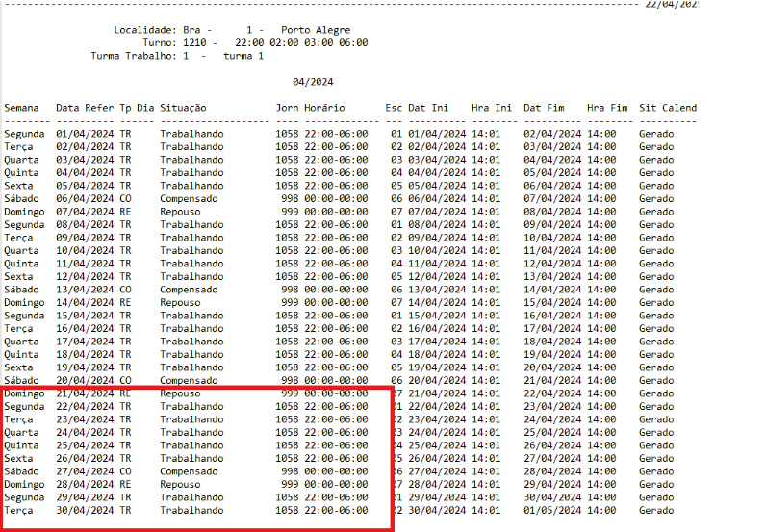766x532 pixels.
Task: Select reference date 14/04/2024
Action: (x=85, y=303)
